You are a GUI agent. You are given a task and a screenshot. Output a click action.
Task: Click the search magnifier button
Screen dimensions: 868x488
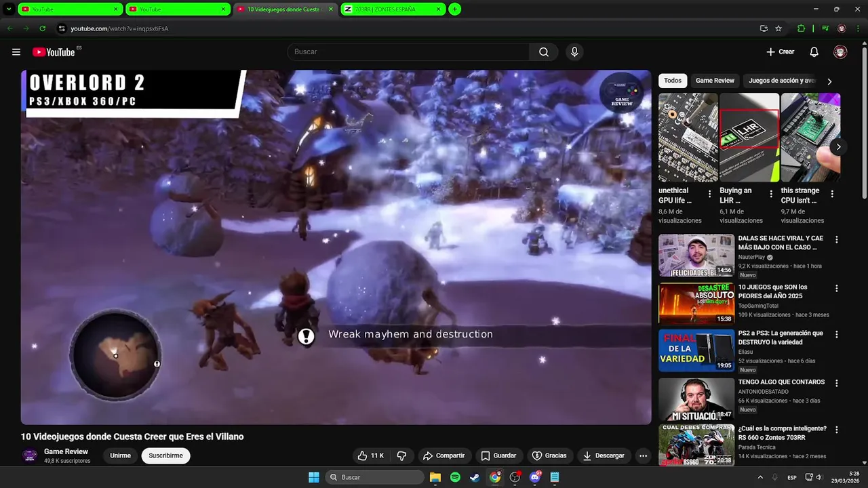[x=544, y=52]
